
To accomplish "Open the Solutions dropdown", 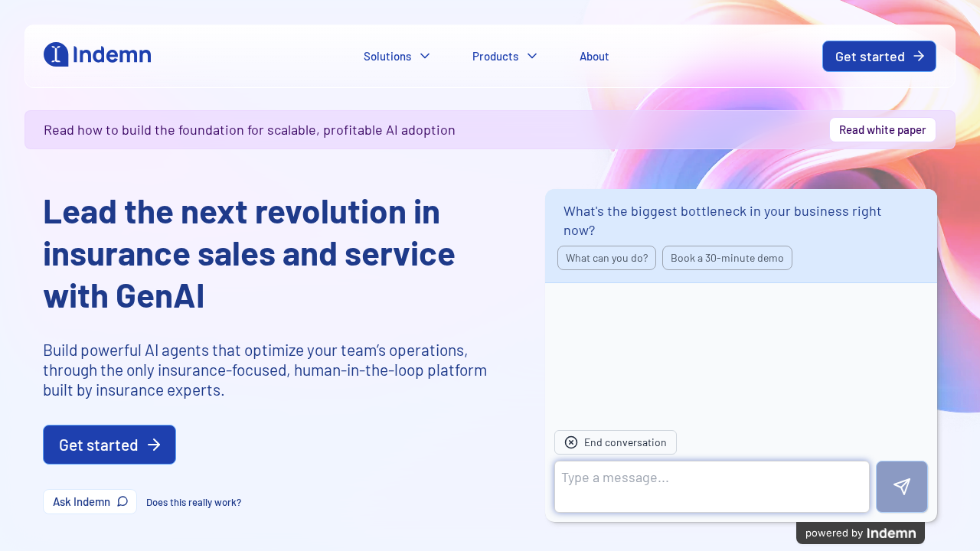I will [387, 56].
